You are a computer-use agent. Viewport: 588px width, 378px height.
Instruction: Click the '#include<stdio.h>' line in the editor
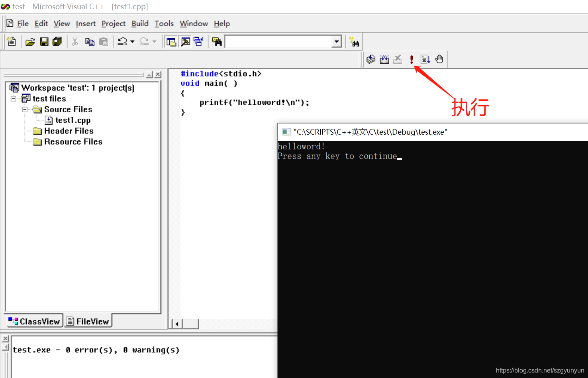point(221,74)
